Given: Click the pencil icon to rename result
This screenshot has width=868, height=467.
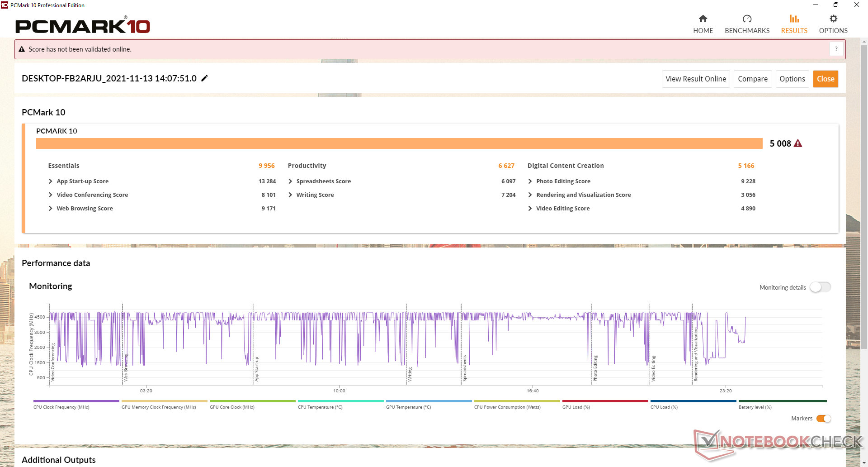Looking at the screenshot, I should tap(205, 78).
